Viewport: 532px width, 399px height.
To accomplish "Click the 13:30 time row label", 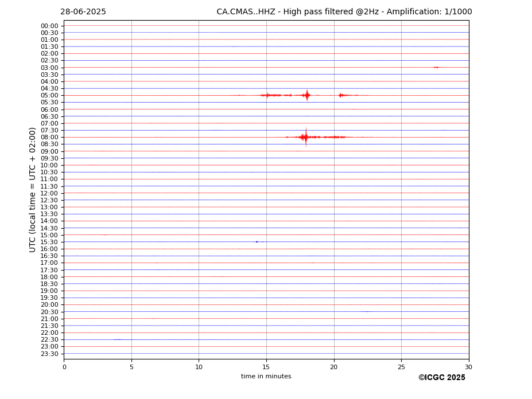I will [49, 214].
